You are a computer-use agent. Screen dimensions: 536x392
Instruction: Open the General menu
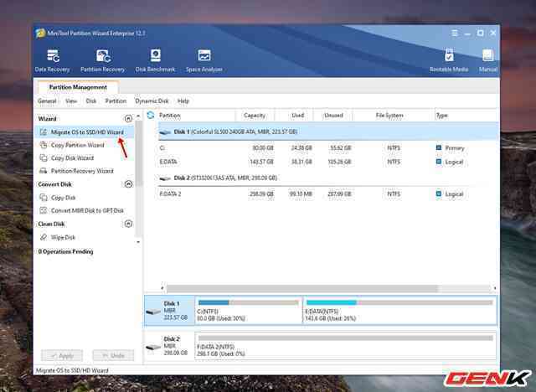[47, 101]
